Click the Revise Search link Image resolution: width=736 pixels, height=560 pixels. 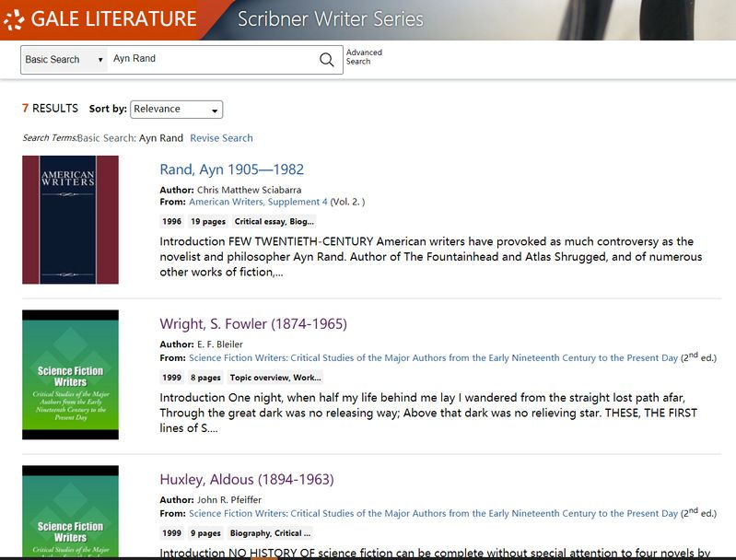coord(221,138)
